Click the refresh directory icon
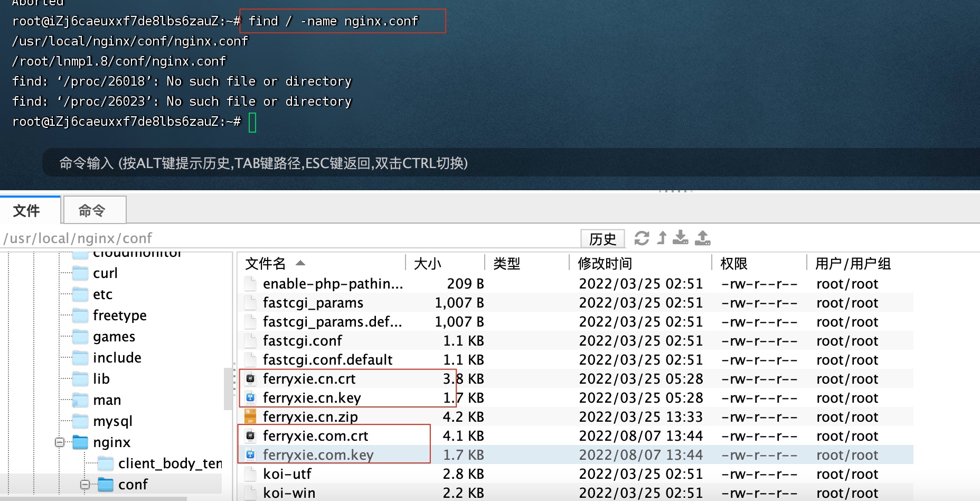980x501 pixels. pos(642,238)
